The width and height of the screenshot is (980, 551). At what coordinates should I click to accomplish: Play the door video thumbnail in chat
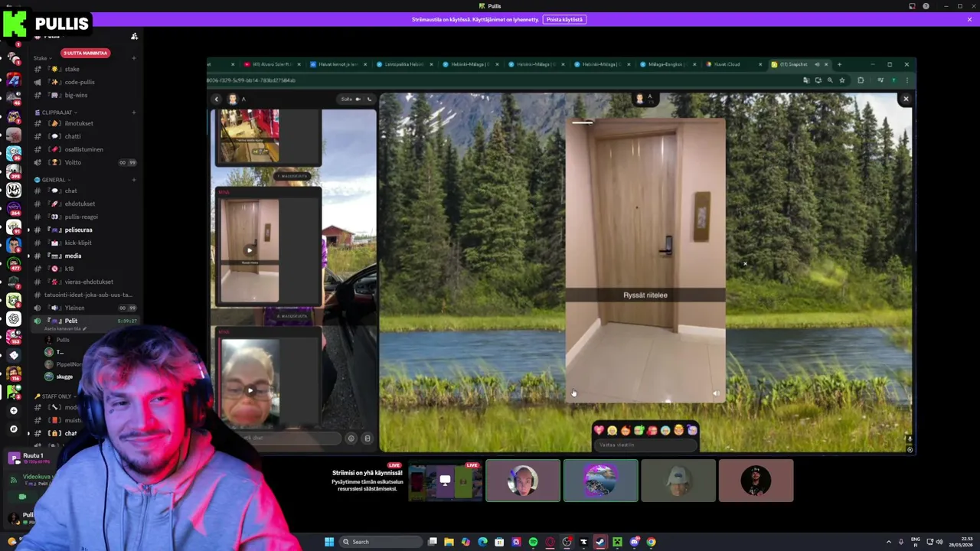pos(249,250)
